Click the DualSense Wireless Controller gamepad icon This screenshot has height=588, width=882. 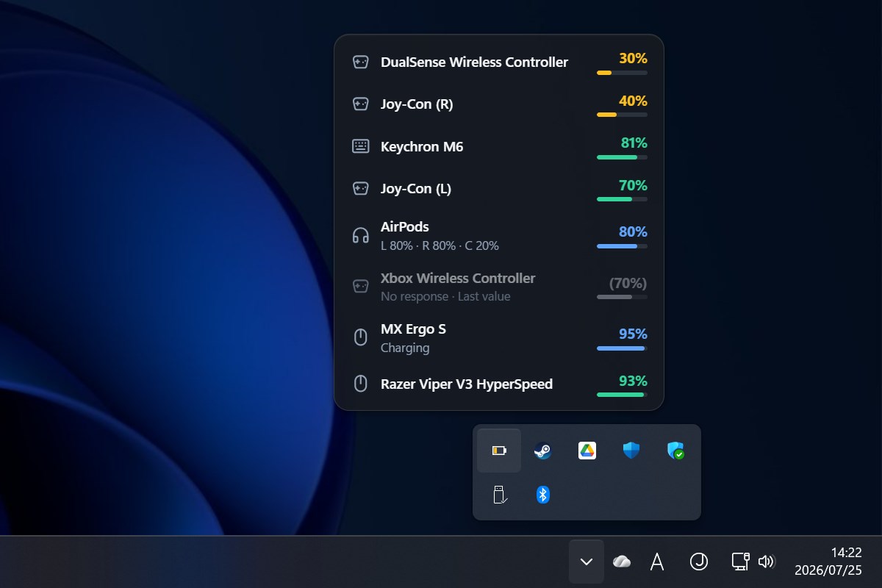click(360, 62)
